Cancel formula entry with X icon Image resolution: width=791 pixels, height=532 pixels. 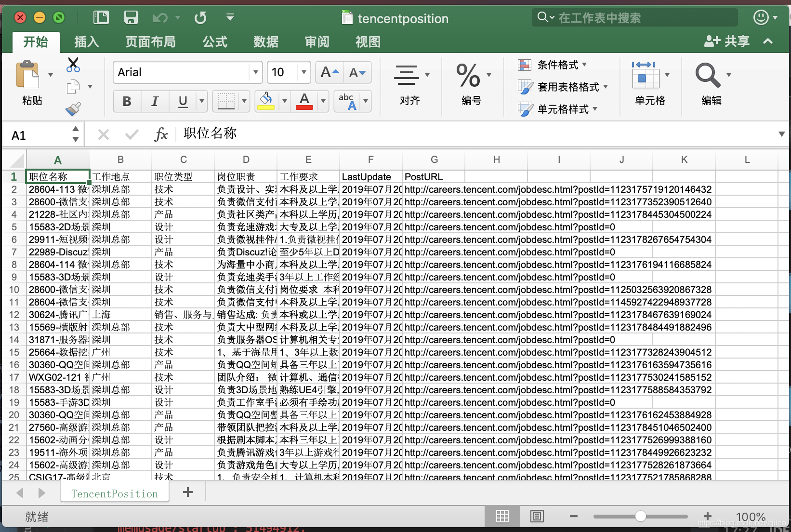pyautogui.click(x=104, y=134)
